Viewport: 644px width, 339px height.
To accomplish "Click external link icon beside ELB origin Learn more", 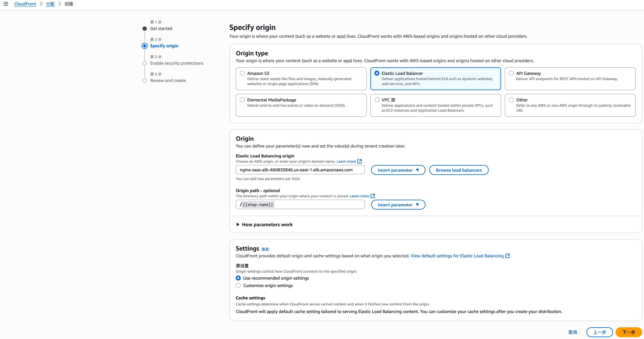I will tap(360, 161).
